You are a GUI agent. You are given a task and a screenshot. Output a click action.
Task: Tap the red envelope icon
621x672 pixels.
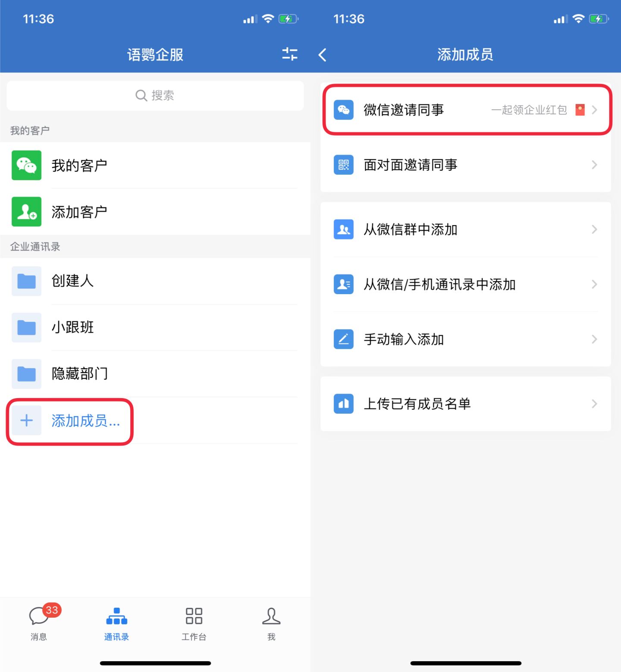pos(580,110)
